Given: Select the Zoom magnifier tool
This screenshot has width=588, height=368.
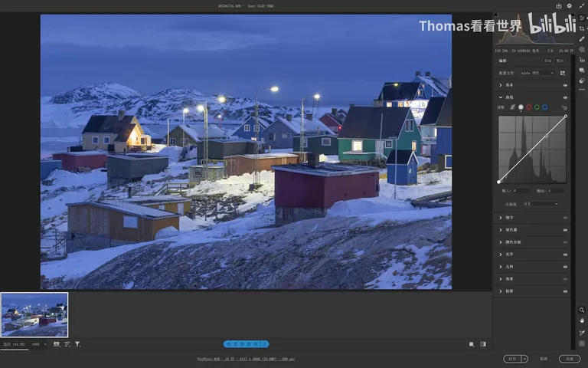Looking at the screenshot, I should coord(582,310).
